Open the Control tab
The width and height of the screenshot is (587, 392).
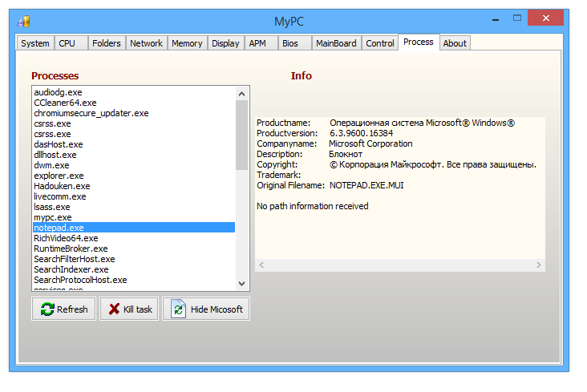pos(380,43)
